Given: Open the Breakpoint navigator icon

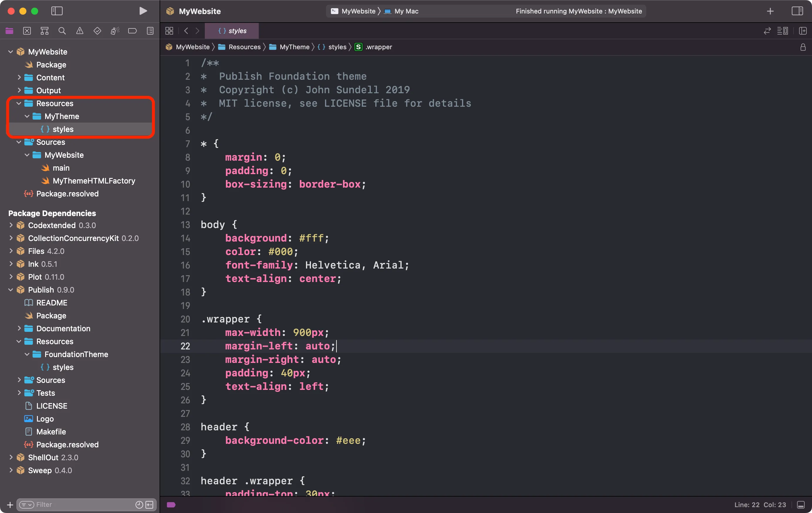Looking at the screenshot, I should point(132,31).
